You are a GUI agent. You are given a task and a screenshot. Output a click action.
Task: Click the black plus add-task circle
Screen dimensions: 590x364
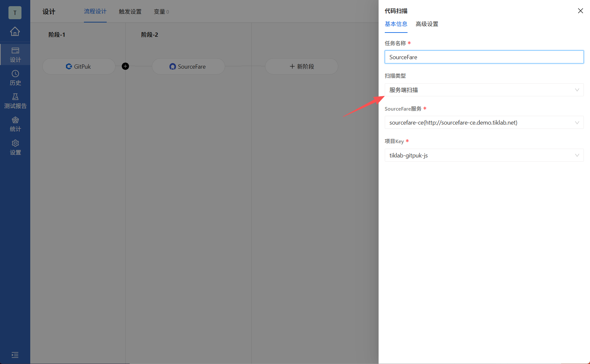[125, 66]
